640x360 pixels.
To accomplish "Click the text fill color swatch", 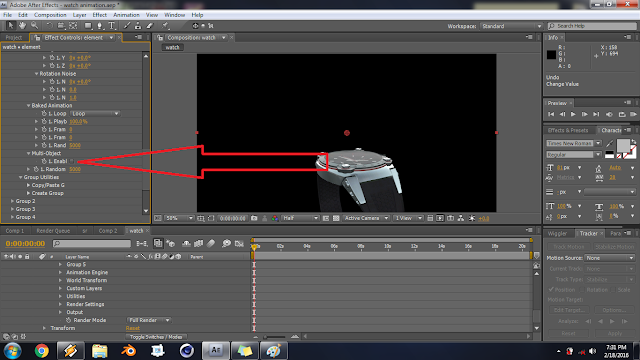I will coord(623,145).
